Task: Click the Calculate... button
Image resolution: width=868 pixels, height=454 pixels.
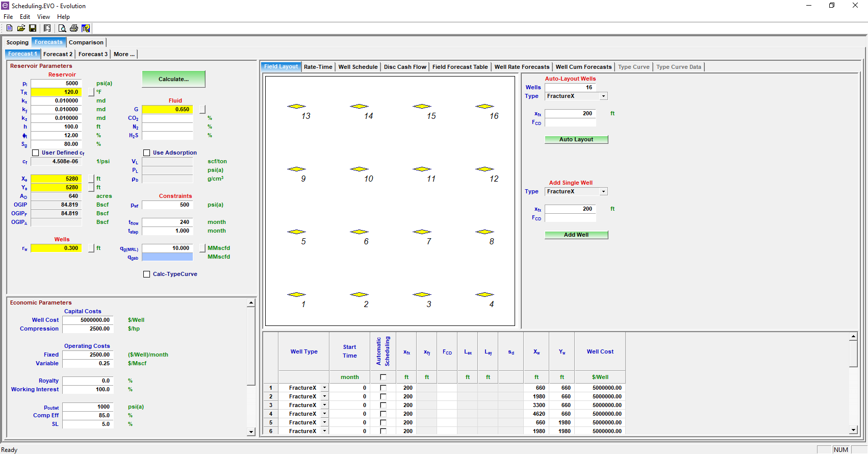Action: pos(173,79)
